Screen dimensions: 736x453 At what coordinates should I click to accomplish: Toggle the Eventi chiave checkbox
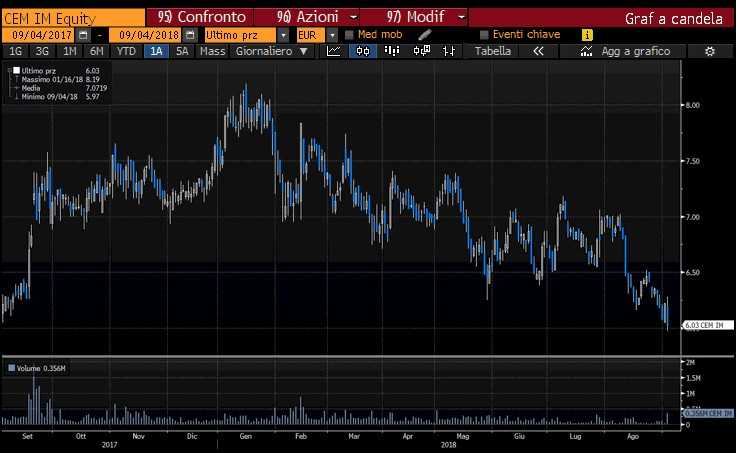pos(484,35)
